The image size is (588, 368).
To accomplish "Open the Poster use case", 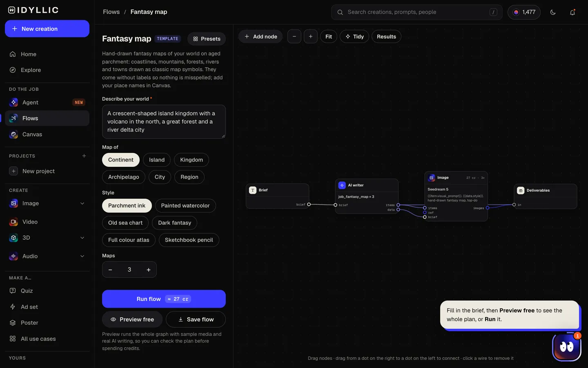I will [x=47, y=323].
